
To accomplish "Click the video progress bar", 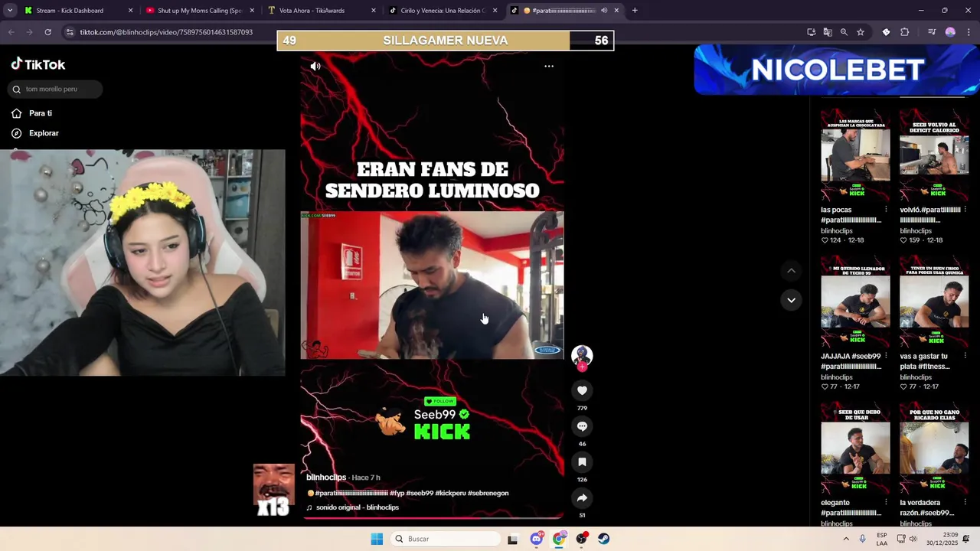I will click(433, 518).
